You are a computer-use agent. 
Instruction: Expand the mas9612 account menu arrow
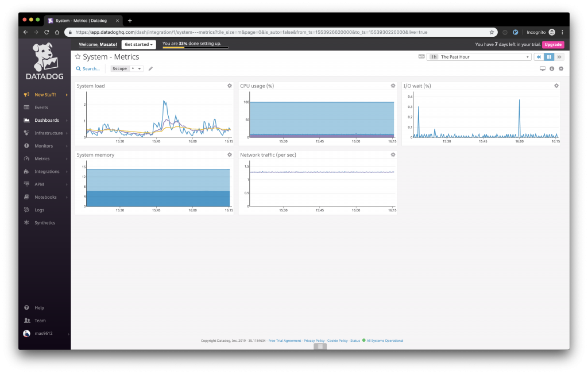pyautogui.click(x=68, y=333)
